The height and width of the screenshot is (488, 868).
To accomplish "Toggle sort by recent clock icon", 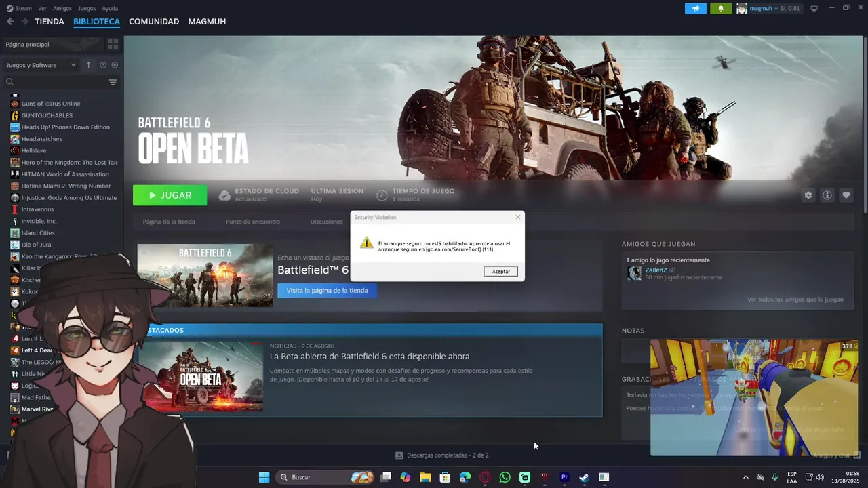I will point(103,65).
